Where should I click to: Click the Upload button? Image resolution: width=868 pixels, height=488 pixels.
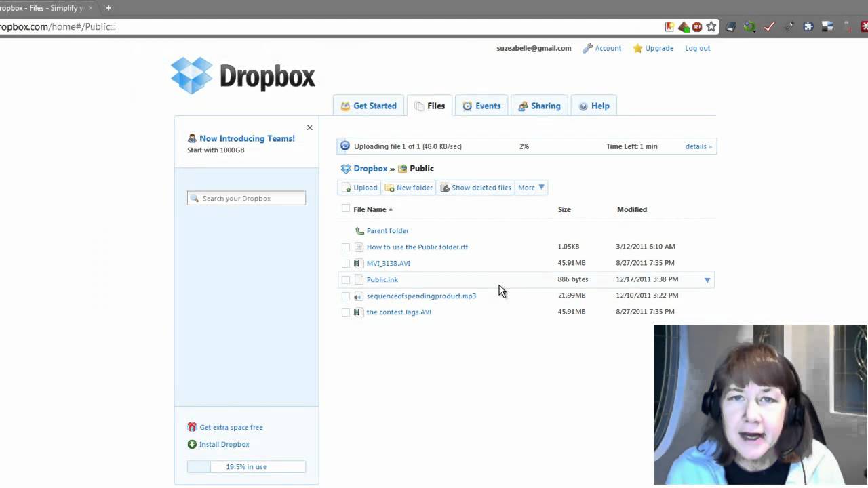click(359, 188)
